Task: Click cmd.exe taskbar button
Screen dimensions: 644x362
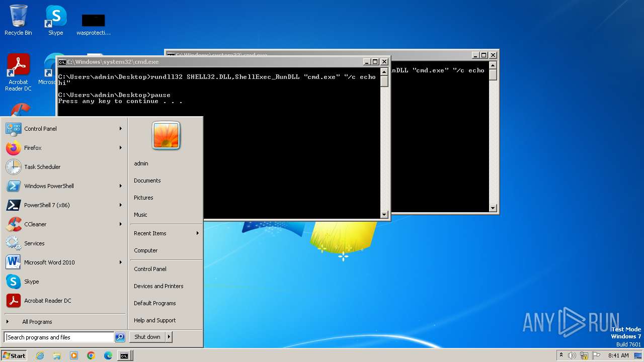Action: click(x=124, y=355)
